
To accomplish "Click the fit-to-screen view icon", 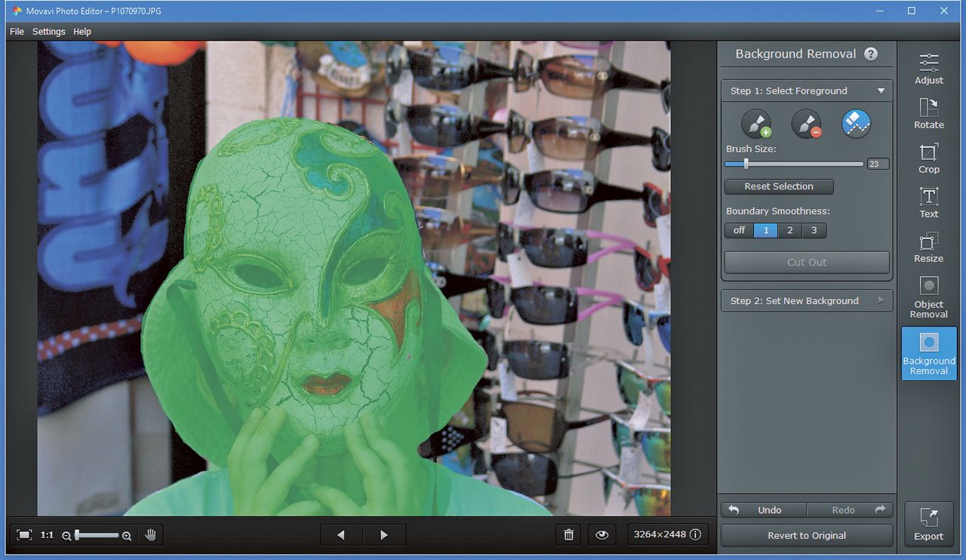I will [x=24, y=535].
